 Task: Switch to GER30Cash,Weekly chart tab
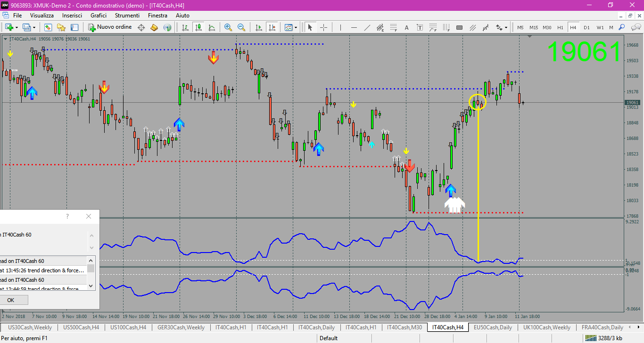click(x=181, y=327)
